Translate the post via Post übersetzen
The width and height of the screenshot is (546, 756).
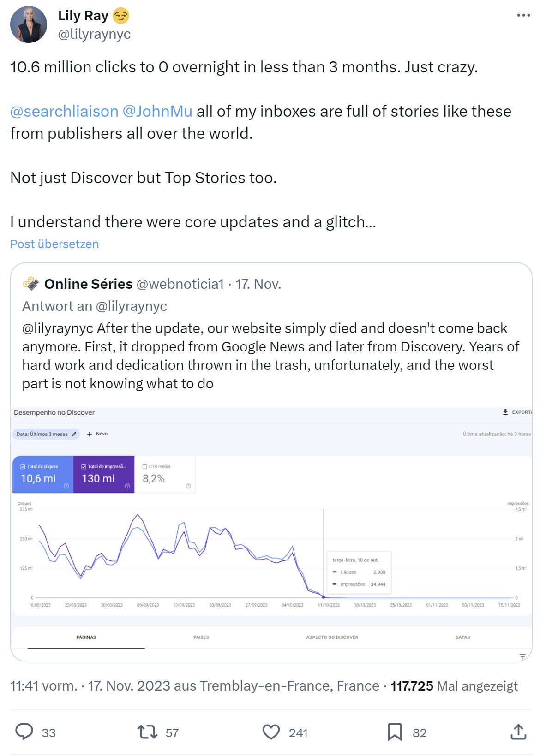54,244
